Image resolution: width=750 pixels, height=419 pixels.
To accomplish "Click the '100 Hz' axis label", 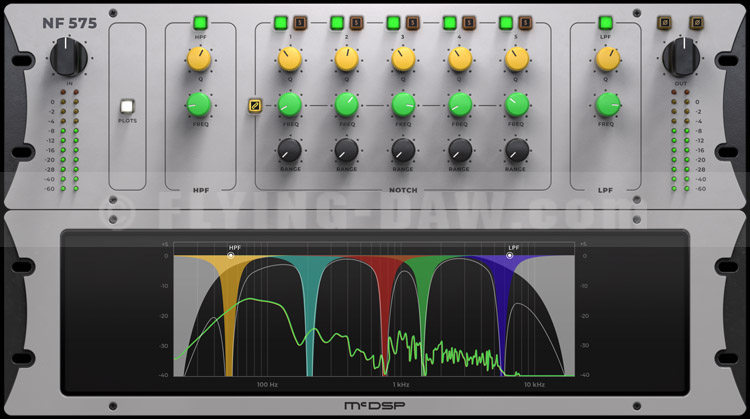I will tap(267, 385).
